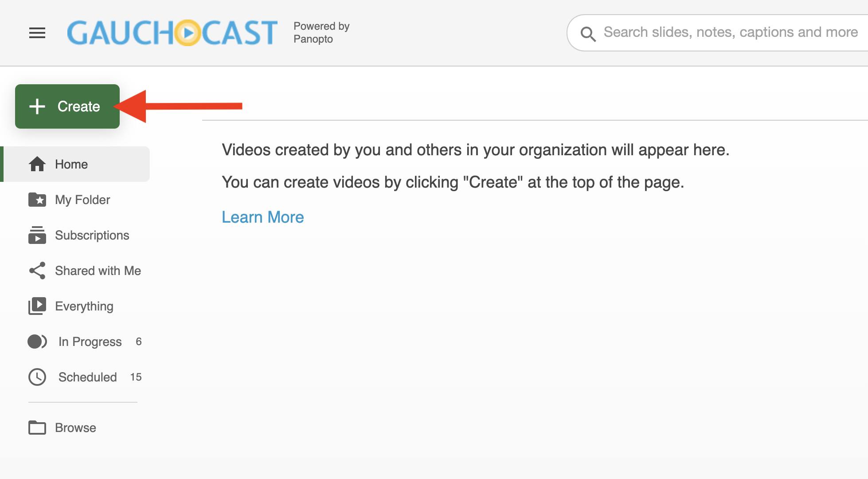The image size is (868, 479).
Task: Click the search magnifier icon
Action: point(588,34)
